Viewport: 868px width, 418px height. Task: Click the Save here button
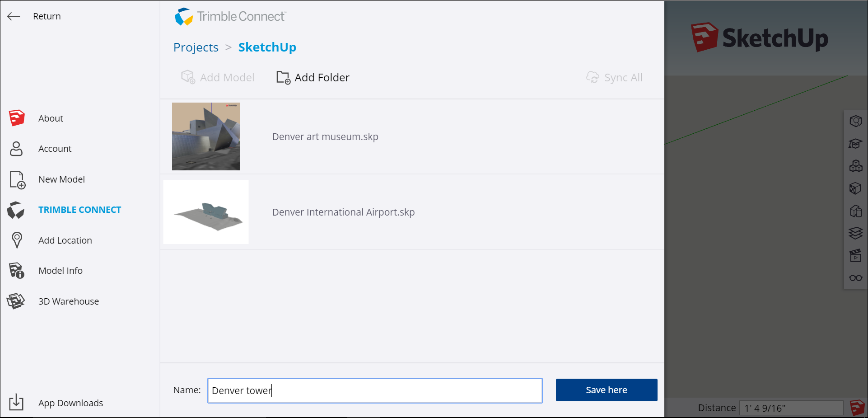pos(607,390)
